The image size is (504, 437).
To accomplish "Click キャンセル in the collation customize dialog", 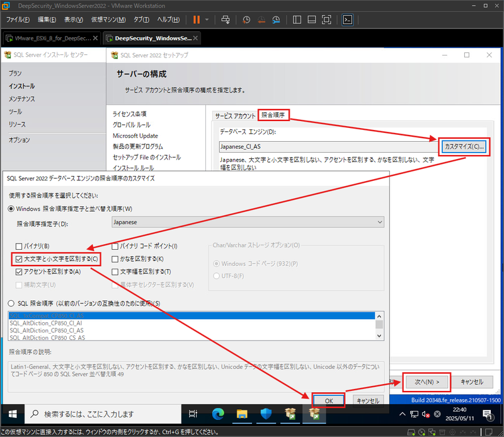I will pyautogui.click(x=368, y=401).
